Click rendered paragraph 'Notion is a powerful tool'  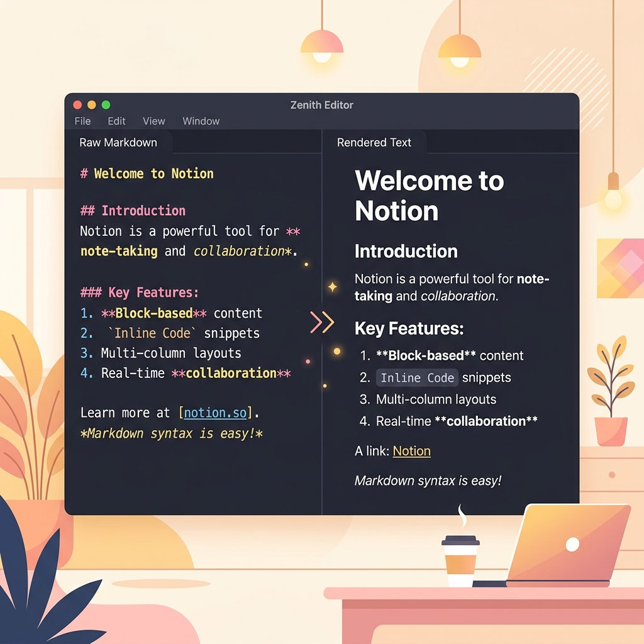click(452, 287)
